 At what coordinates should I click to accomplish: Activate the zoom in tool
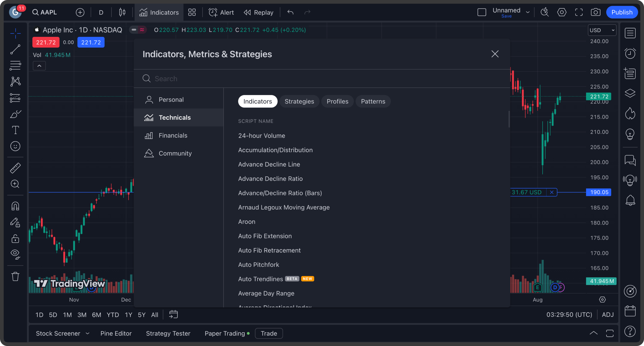point(15,184)
